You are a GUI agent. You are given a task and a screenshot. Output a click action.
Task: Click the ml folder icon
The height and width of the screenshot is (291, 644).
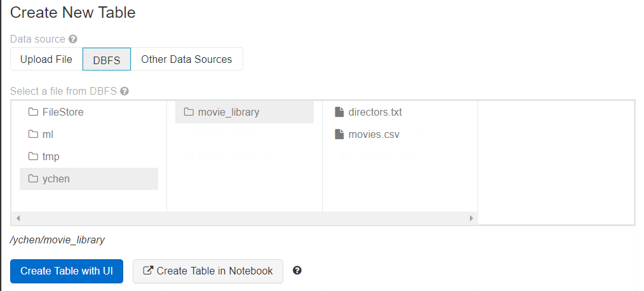coord(33,135)
